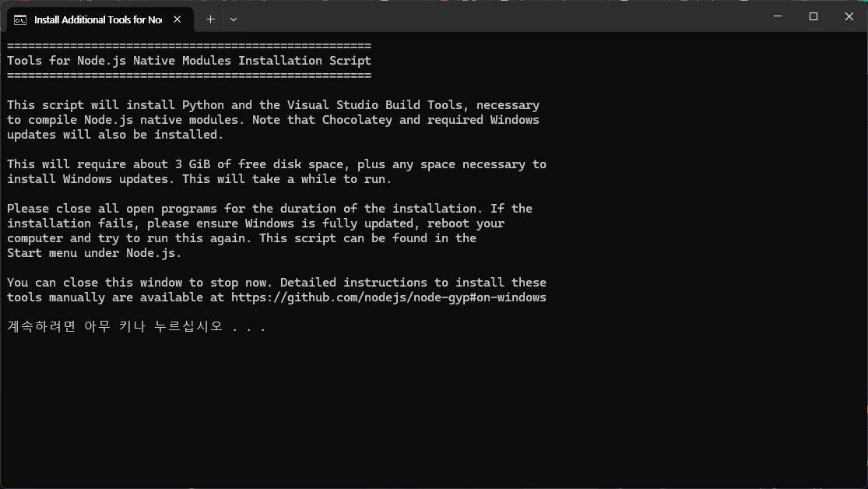This screenshot has width=868, height=489.
Task: Open a new terminal tab
Action: point(210,19)
